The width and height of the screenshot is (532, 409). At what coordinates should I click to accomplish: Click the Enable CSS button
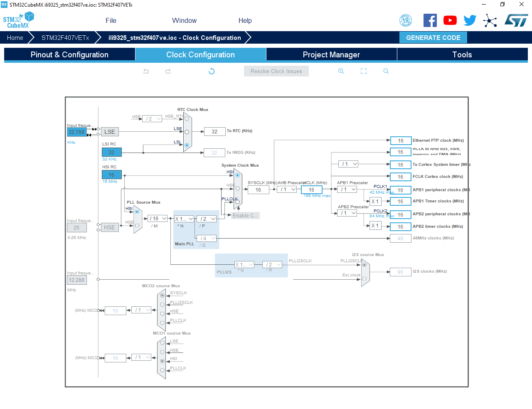pos(245,215)
